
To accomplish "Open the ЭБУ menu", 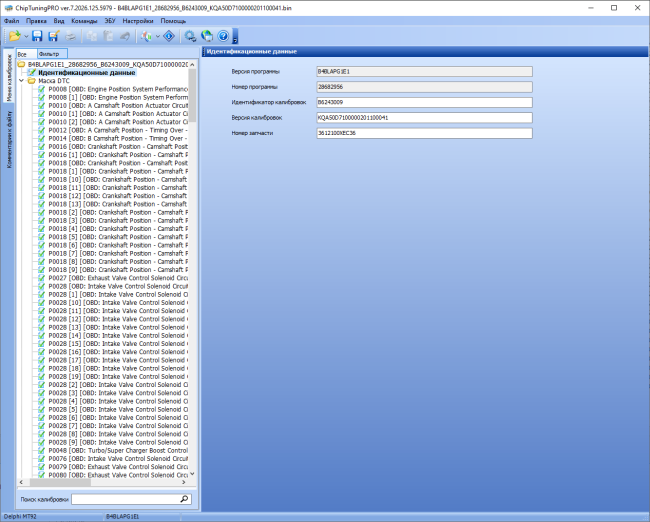I will 110,21.
